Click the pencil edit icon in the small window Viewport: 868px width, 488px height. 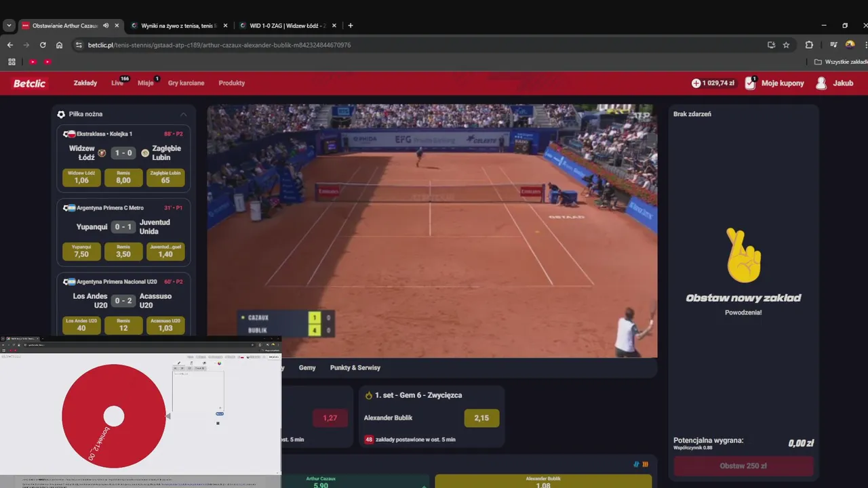click(179, 363)
